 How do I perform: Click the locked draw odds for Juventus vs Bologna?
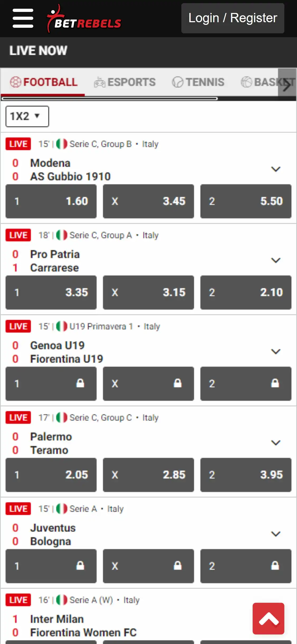pos(148,566)
